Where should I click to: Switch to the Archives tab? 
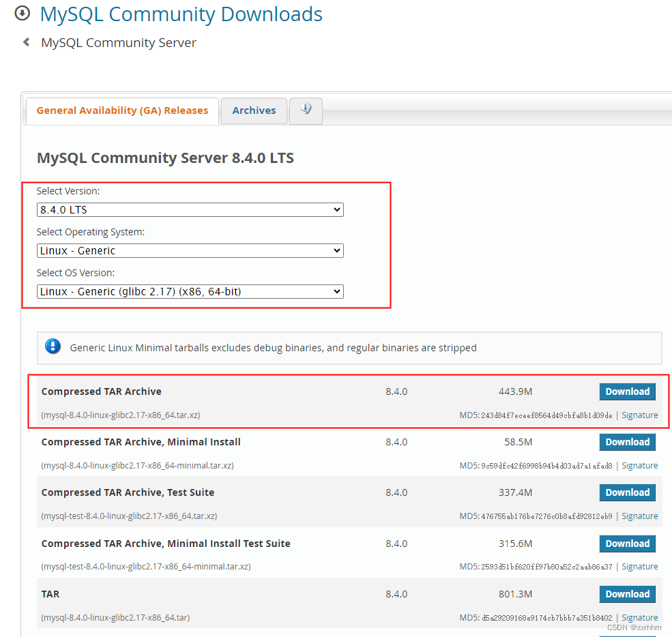(254, 110)
